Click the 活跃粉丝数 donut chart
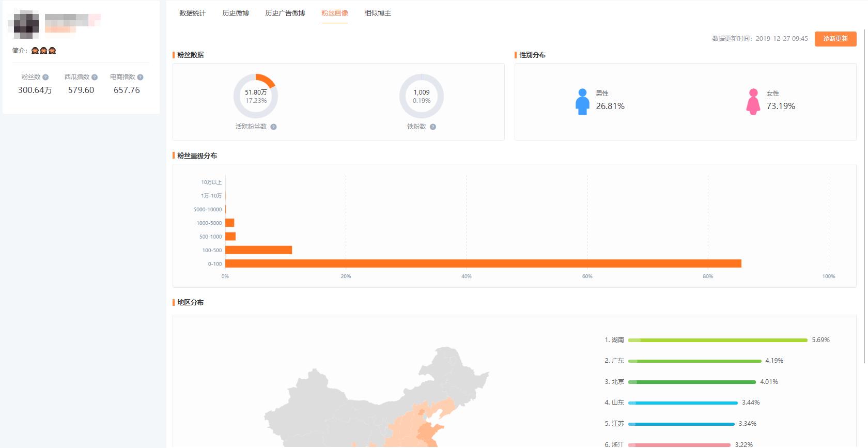Screen dimensions: 868x448 point(256,96)
